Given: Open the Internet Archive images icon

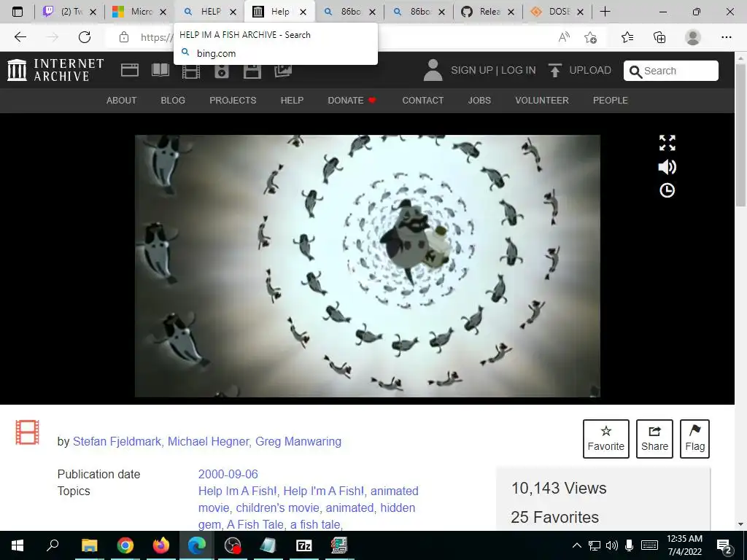Looking at the screenshot, I should coord(283,71).
